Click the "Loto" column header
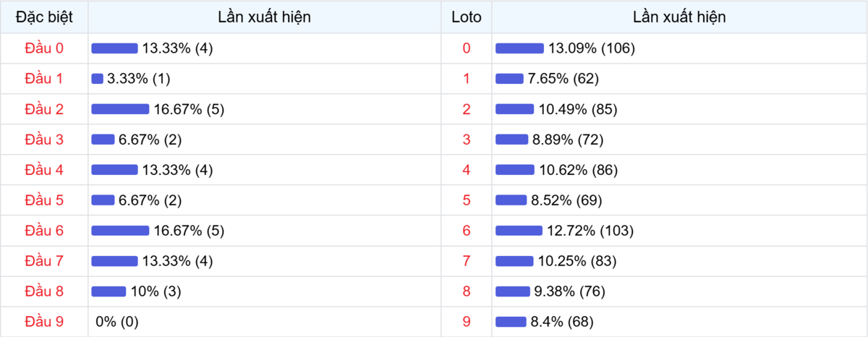The image size is (868, 337). 467,17
